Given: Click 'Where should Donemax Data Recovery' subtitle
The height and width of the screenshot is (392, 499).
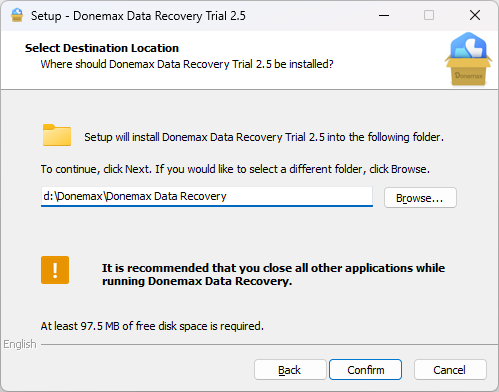Looking at the screenshot, I should point(187,64).
